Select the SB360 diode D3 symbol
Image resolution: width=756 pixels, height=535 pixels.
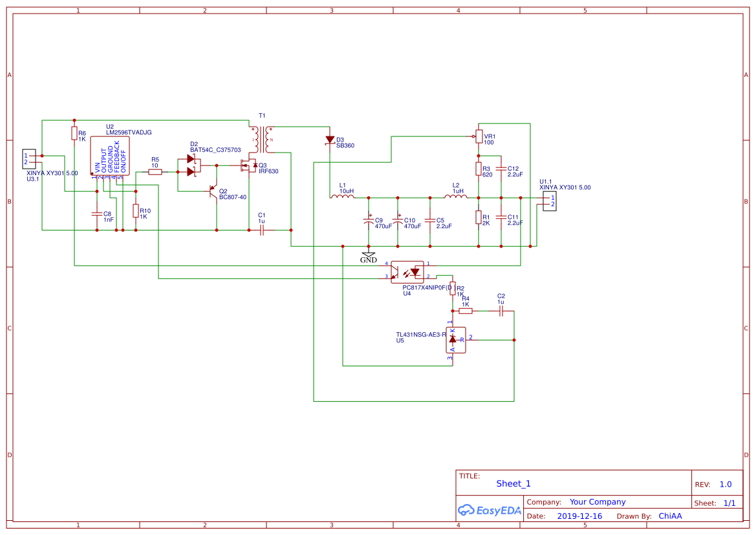pos(330,140)
